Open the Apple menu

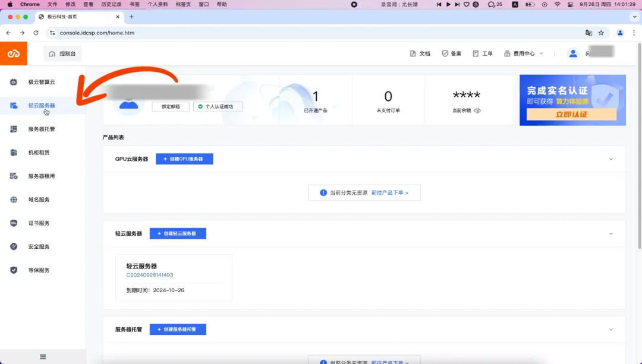(10, 4)
